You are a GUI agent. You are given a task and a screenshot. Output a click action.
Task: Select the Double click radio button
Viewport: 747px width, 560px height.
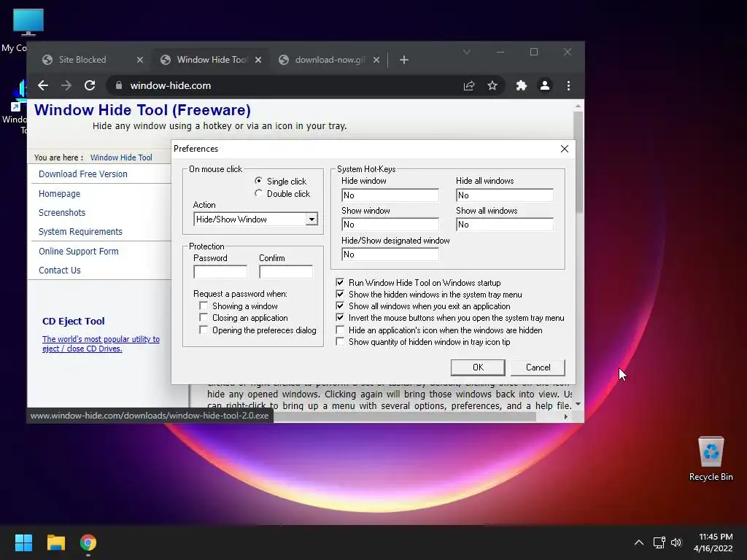click(258, 192)
